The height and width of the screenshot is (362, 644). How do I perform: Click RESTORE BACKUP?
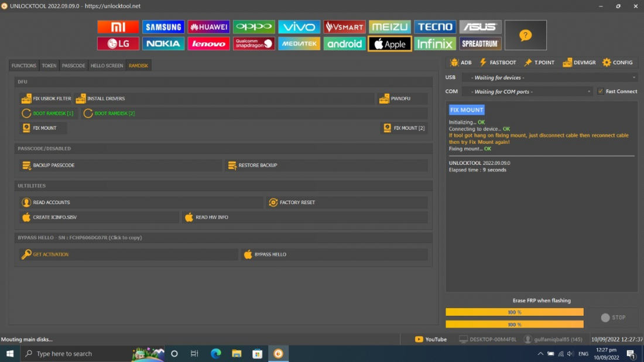click(326, 166)
